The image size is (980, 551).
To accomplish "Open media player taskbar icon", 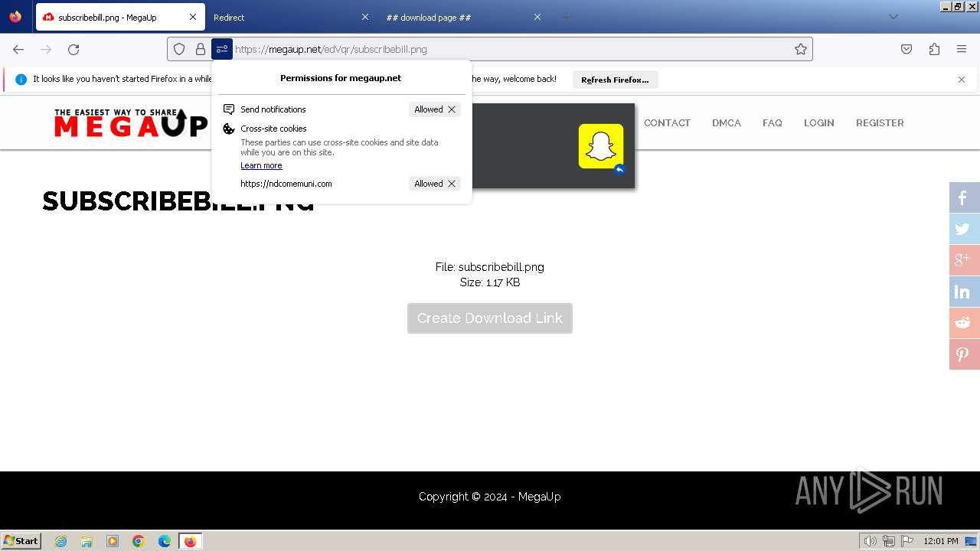I will (113, 541).
